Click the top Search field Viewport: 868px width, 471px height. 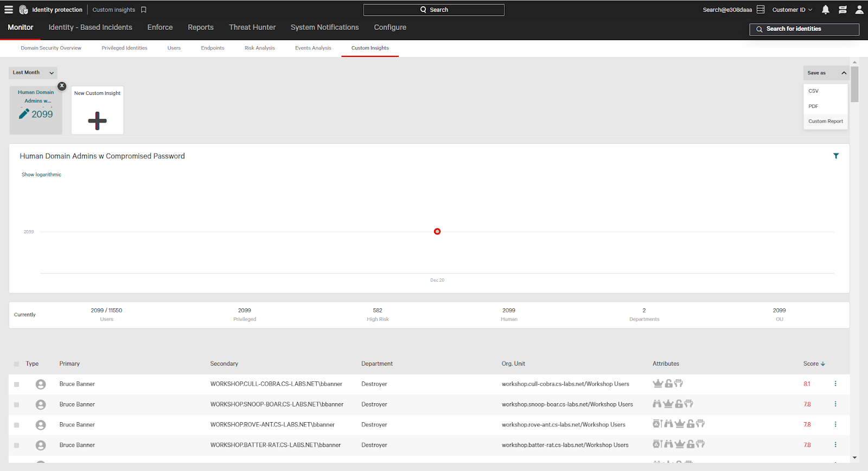434,10
